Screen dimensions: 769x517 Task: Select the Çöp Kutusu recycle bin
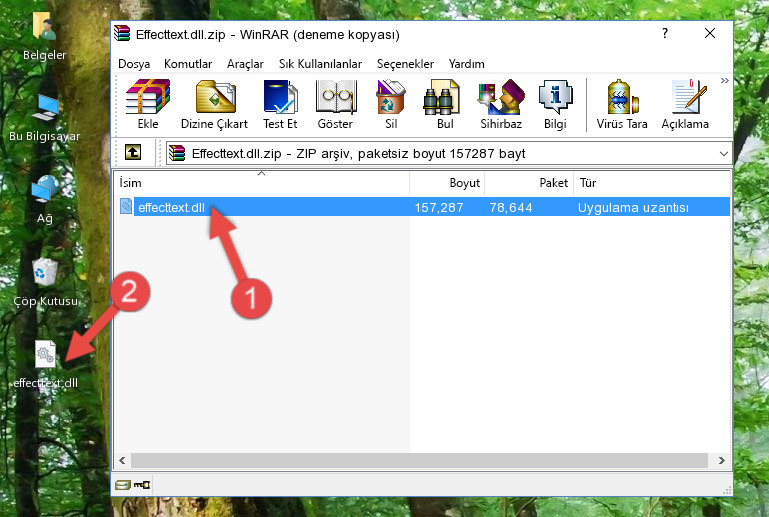(x=45, y=283)
